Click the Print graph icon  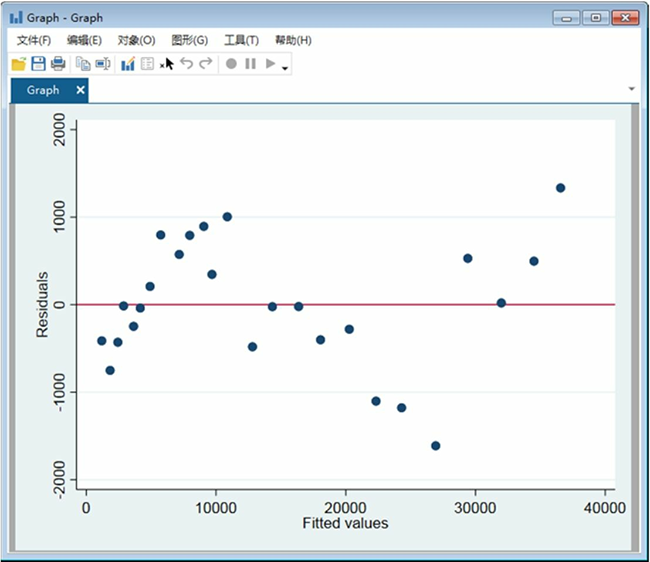[x=58, y=64]
